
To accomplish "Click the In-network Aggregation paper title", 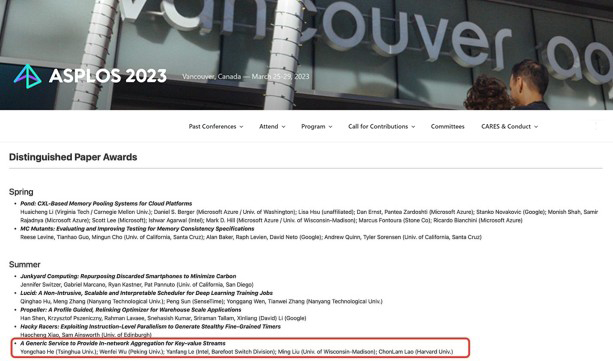I will [x=123, y=343].
